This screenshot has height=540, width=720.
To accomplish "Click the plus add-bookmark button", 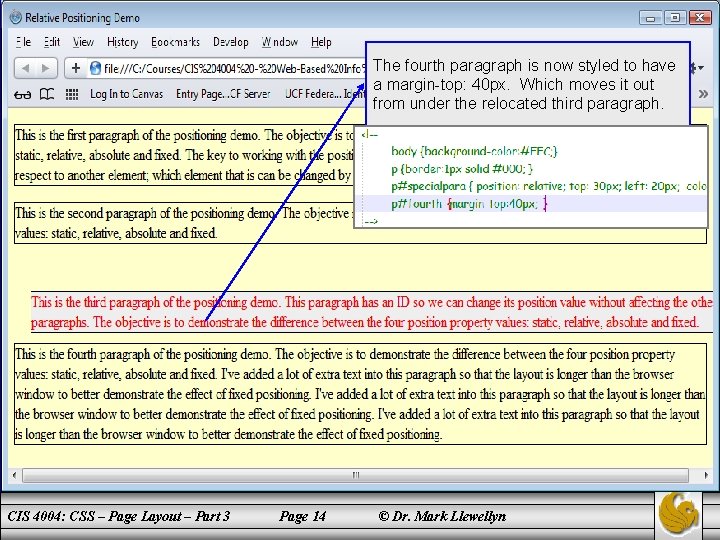I will point(76,68).
